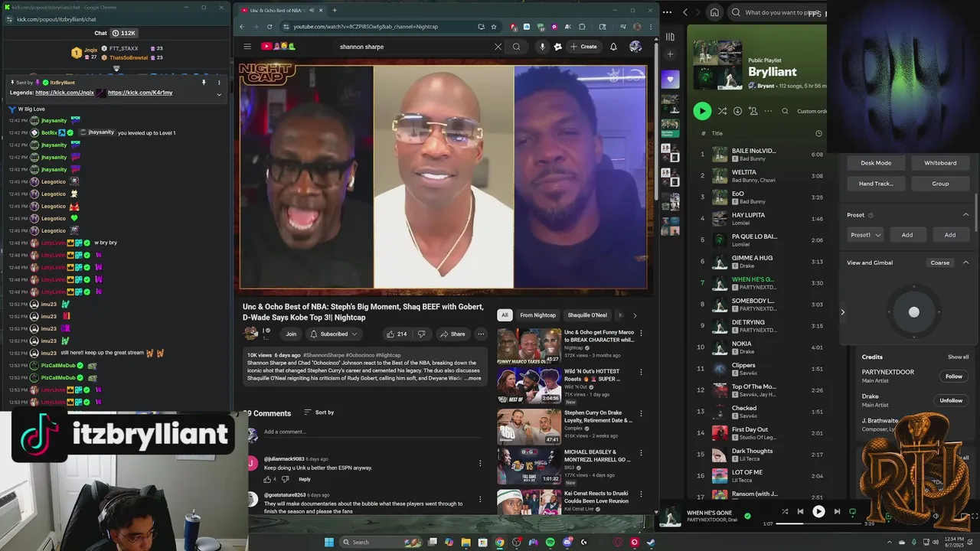Search within the Brylliant playlist
This screenshot has width=980, height=551.
(785, 111)
